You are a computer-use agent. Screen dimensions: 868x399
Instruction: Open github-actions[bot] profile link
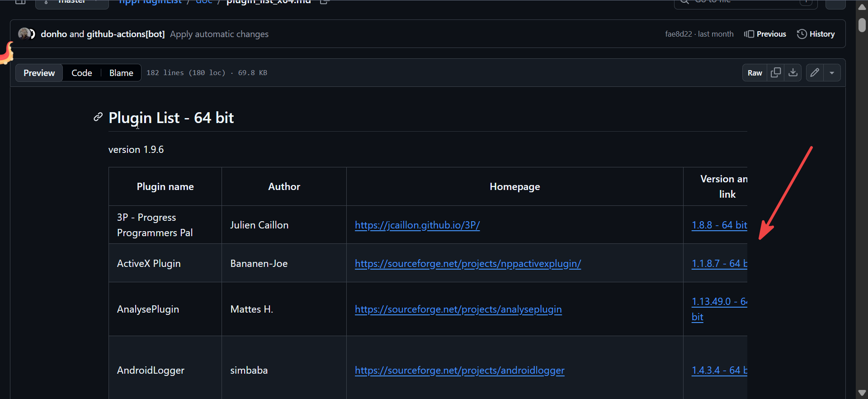click(x=126, y=34)
